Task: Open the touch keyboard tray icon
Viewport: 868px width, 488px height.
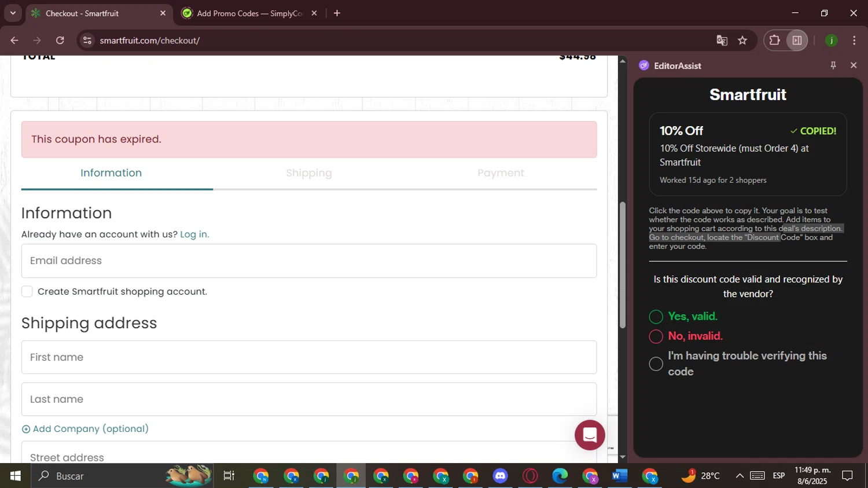Action: (x=757, y=476)
